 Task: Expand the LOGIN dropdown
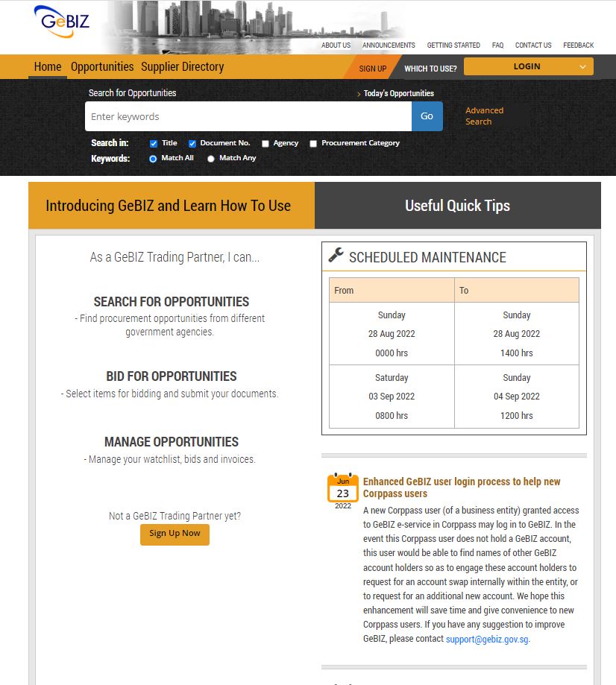coord(529,66)
